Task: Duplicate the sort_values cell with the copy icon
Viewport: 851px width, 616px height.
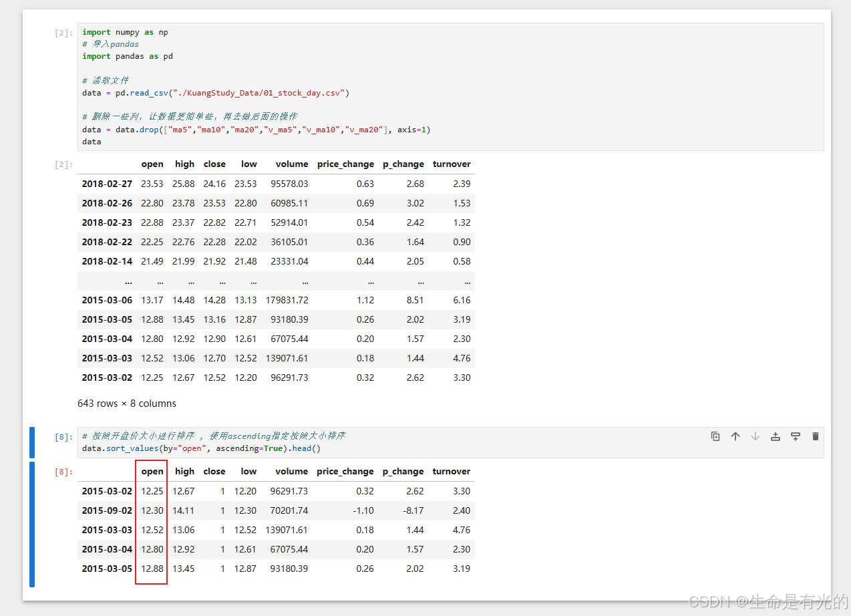Action: pyautogui.click(x=715, y=436)
